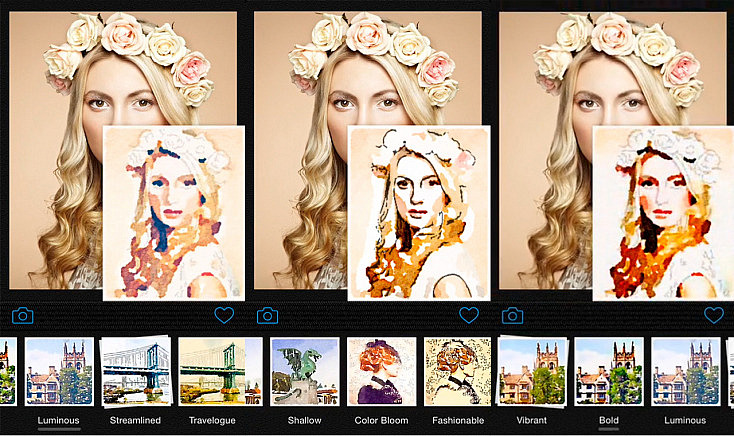Screen dimensions: 734x436
Task: Open the blue-toned watercolor portrait preview
Action: (x=174, y=213)
